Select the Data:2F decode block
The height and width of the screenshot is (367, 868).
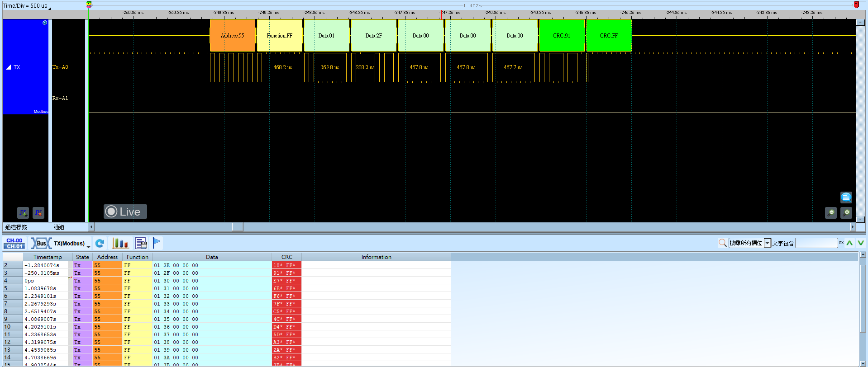coord(374,35)
